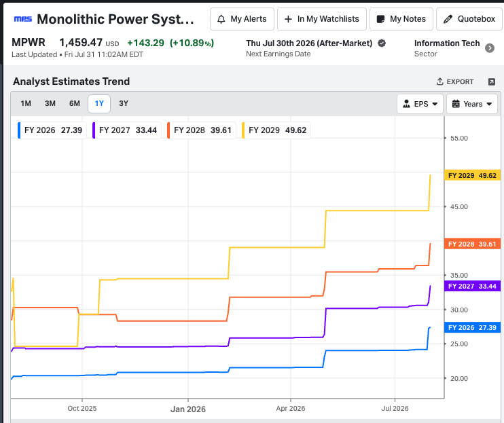Click the EXPORT button

[455, 81]
